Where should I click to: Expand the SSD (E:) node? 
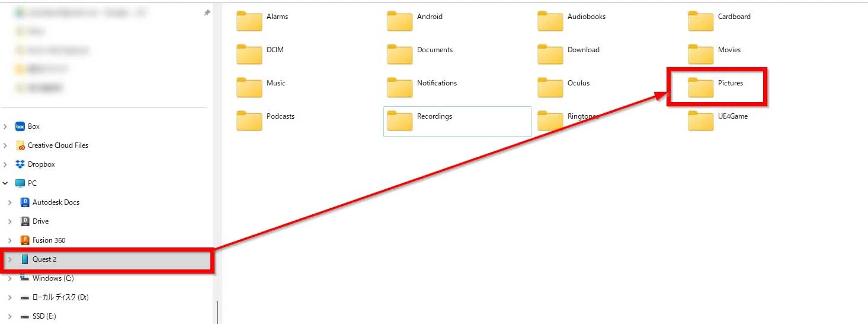coord(10,316)
